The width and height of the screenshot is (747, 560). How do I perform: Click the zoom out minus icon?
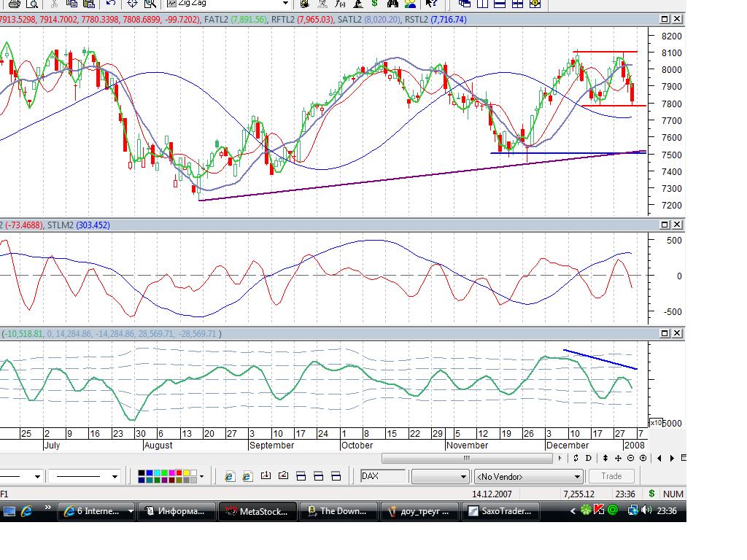630,458
